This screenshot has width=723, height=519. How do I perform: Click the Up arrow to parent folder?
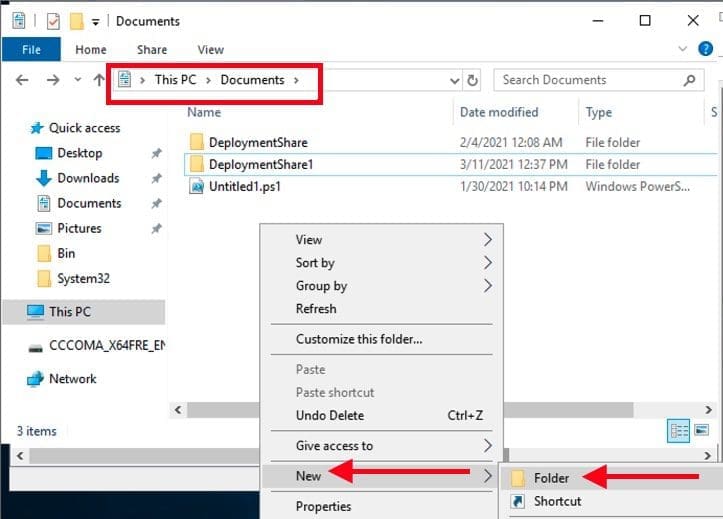pyautogui.click(x=98, y=80)
